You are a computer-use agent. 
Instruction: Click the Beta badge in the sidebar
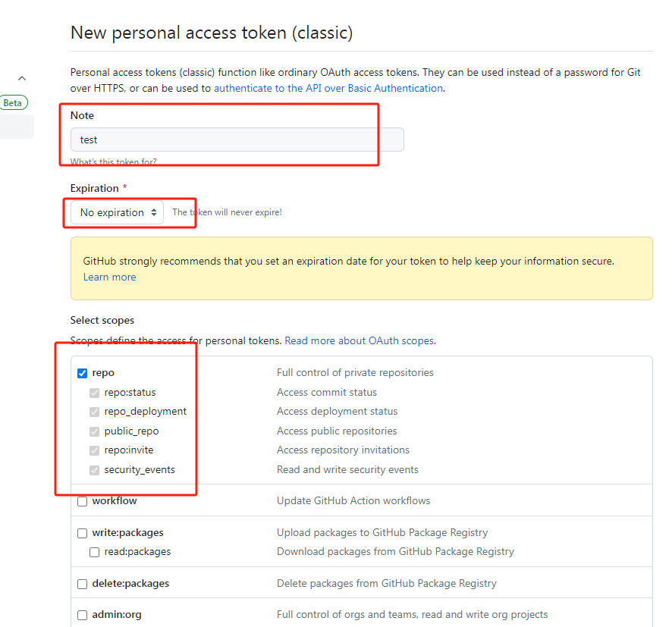tap(12, 102)
